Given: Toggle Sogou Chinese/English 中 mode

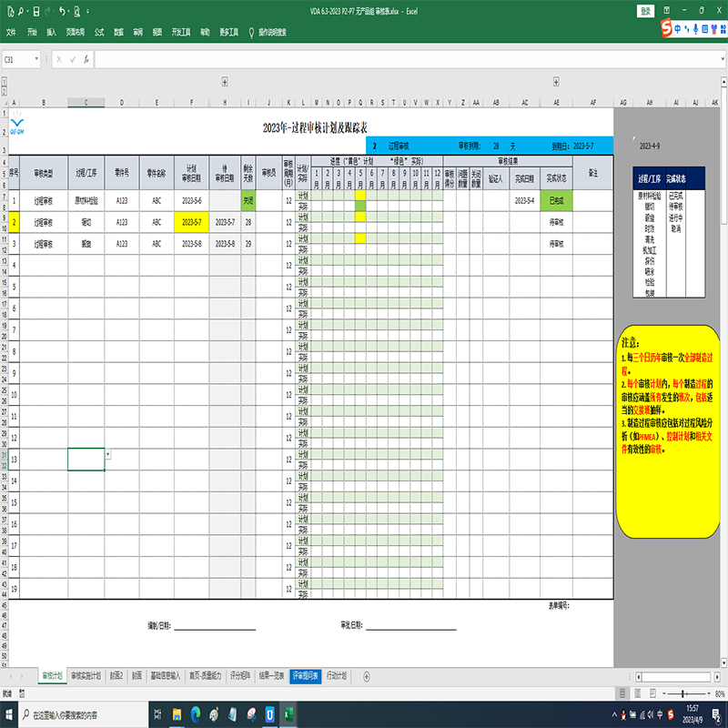Looking at the screenshot, I should click(x=677, y=29).
